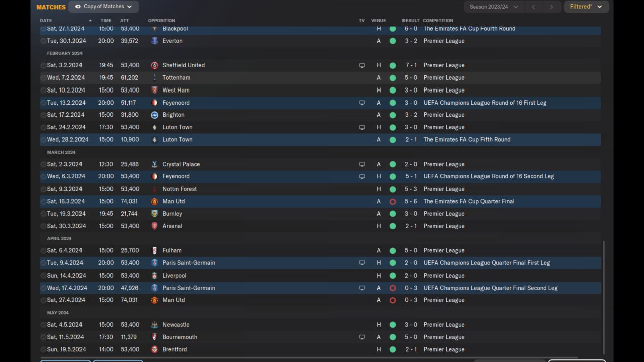Click the Arsenal club badge icon
This screenshot has height=362, width=644.
pos(154,226)
